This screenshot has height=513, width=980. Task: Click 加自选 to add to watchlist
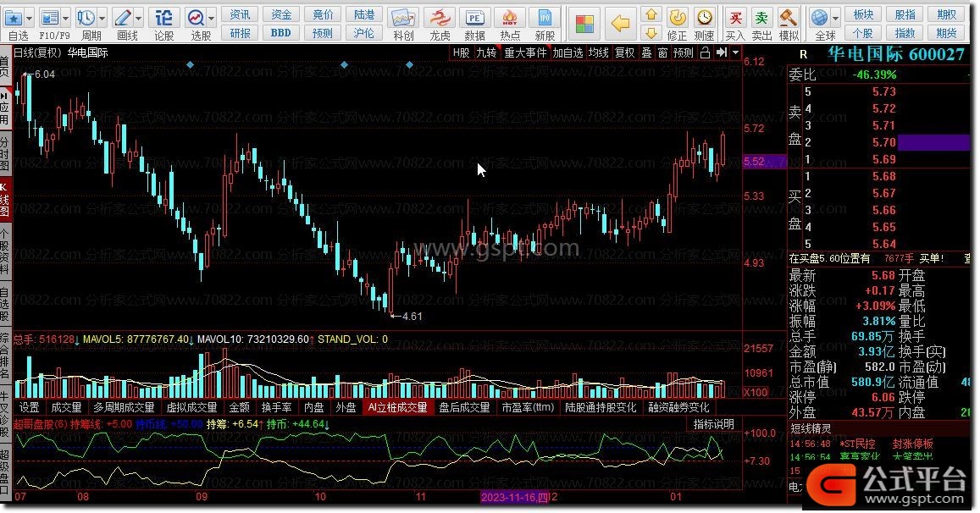click(x=568, y=53)
